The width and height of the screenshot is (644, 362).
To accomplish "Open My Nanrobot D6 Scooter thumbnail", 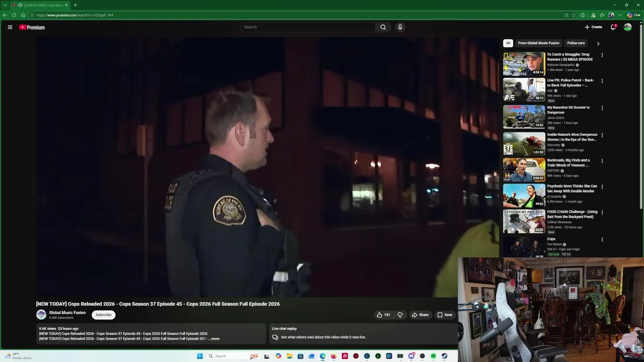I will pos(524,117).
